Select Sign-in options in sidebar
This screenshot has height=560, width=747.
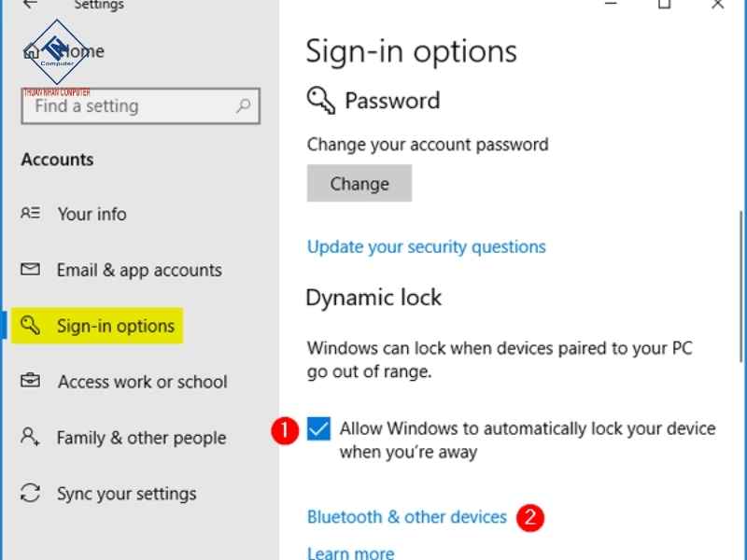tap(116, 326)
